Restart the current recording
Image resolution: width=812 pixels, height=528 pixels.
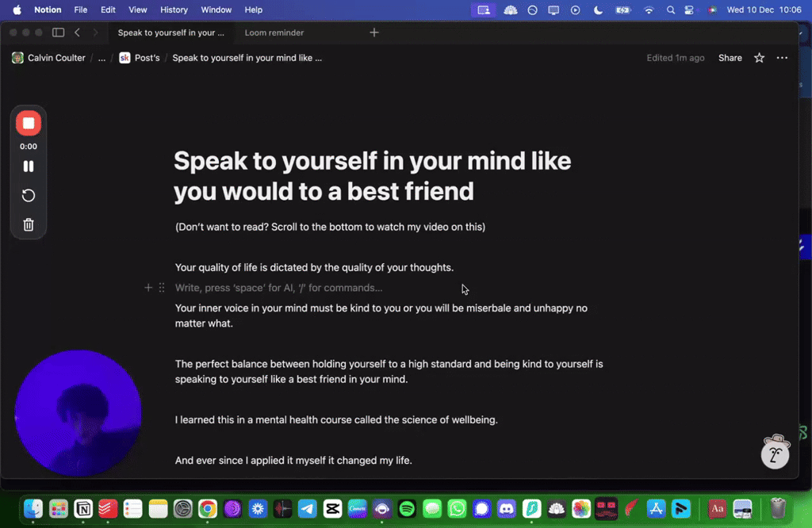click(29, 195)
